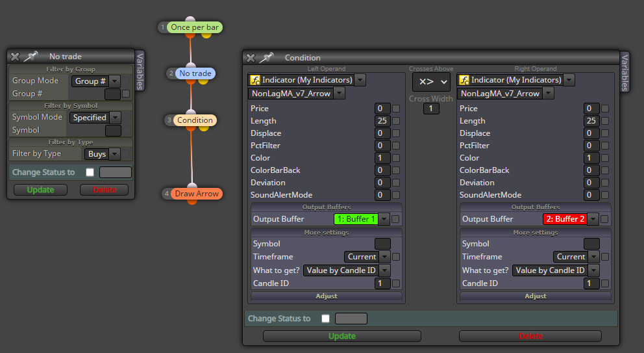Toggle checkbox beside Left Operand Price
This screenshot has height=353, width=644.
click(x=396, y=109)
